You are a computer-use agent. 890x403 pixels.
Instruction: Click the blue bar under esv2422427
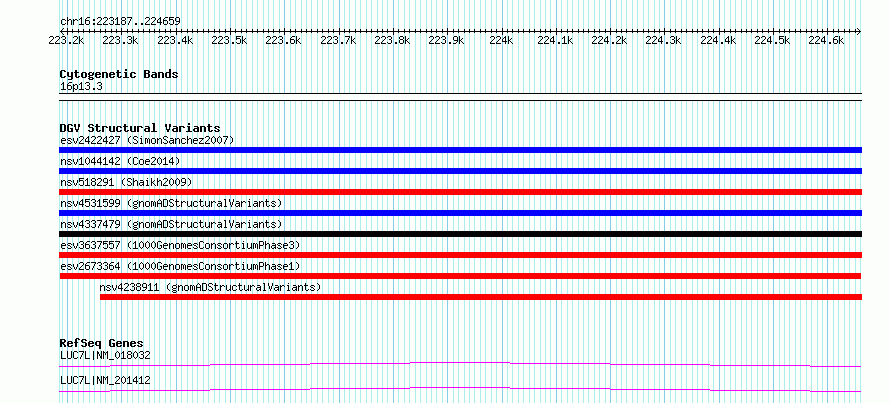460,150
